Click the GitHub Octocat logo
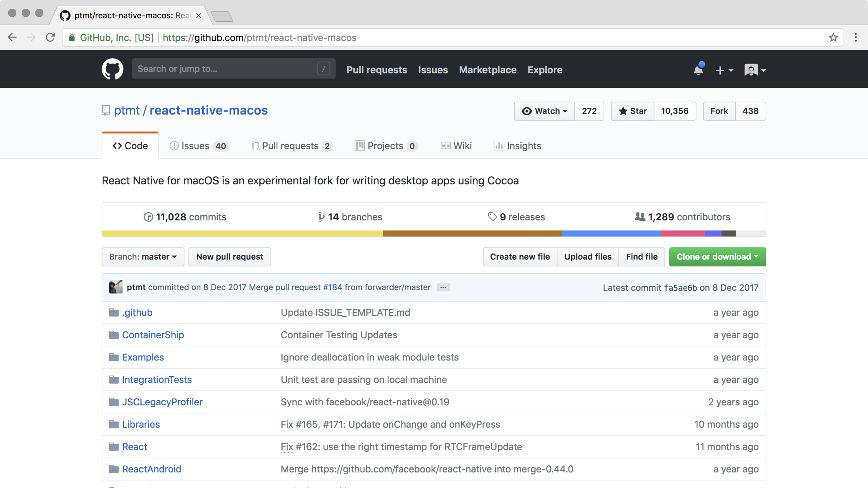 112,69
